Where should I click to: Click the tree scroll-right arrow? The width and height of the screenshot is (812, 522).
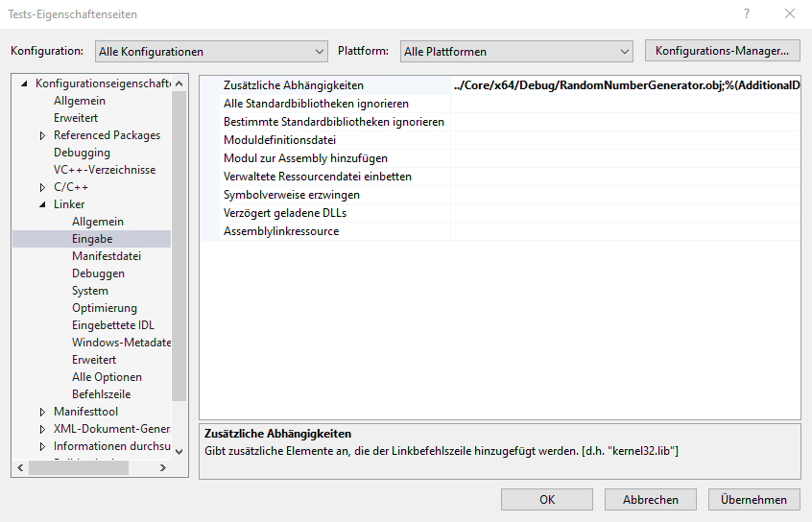click(163, 467)
